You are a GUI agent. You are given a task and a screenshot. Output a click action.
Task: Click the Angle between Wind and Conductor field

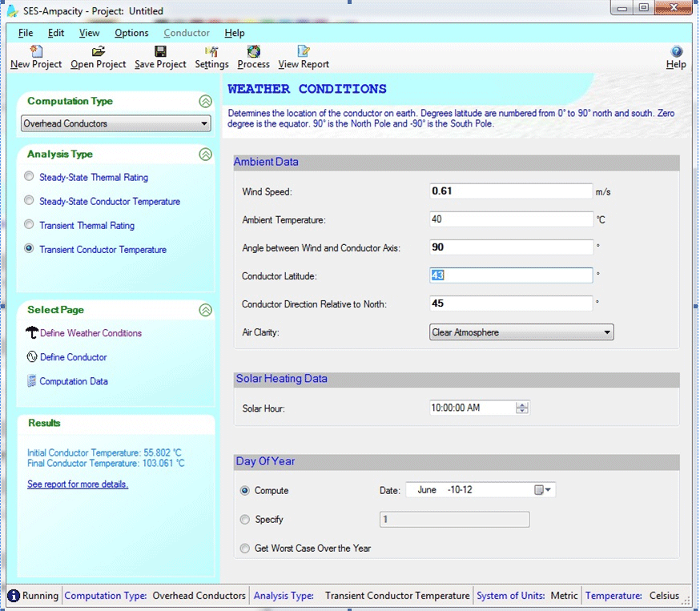(511, 247)
